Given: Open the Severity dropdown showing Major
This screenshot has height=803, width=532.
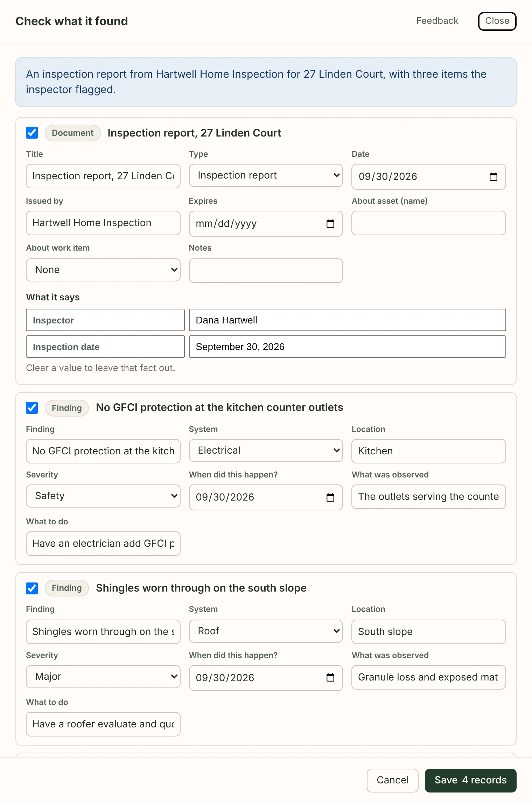Looking at the screenshot, I should [x=103, y=677].
